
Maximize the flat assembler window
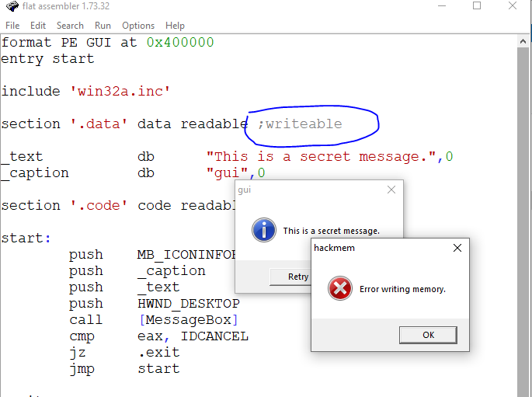coord(477,5)
